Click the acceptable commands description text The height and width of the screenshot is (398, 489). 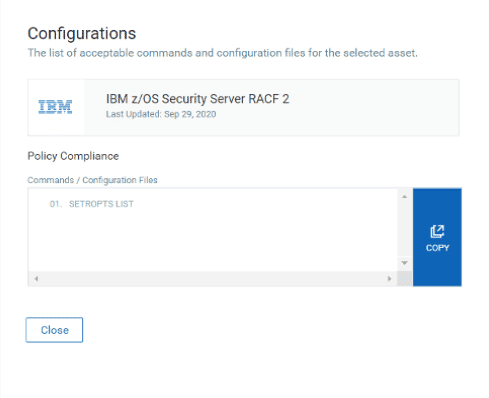(222, 53)
